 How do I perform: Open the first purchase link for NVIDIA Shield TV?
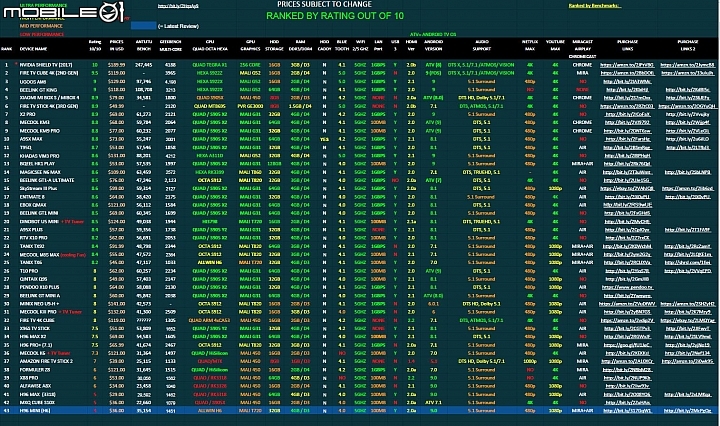[x=627, y=65]
